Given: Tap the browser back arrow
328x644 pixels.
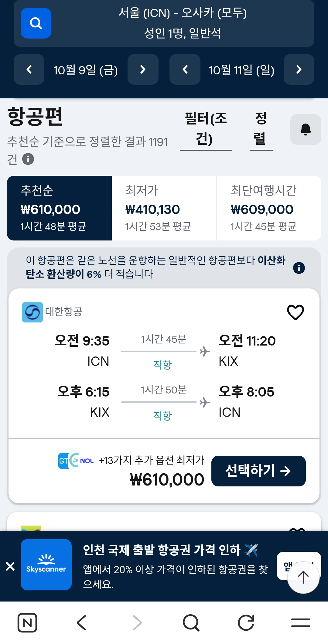Looking at the screenshot, I should point(82,623).
